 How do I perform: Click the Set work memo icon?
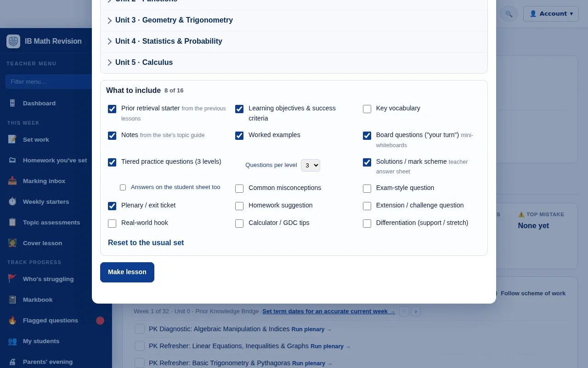(12, 139)
